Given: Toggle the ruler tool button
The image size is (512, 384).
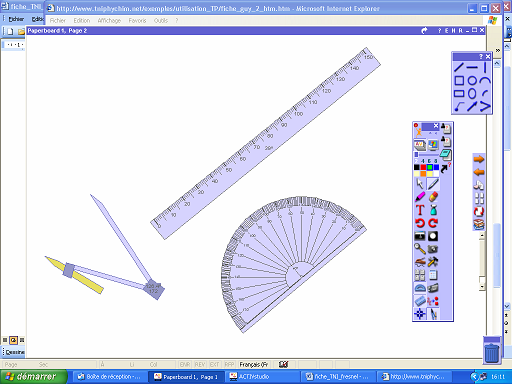Looking at the screenshot, I should (420, 301).
